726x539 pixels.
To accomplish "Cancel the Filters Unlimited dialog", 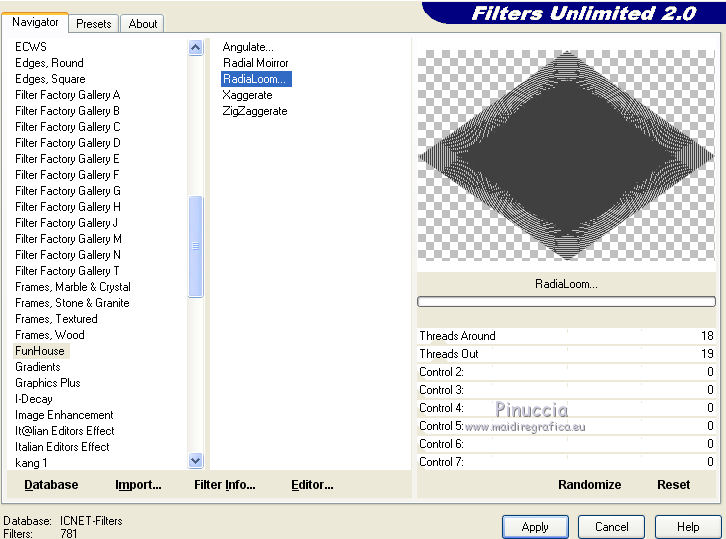I will 611,527.
